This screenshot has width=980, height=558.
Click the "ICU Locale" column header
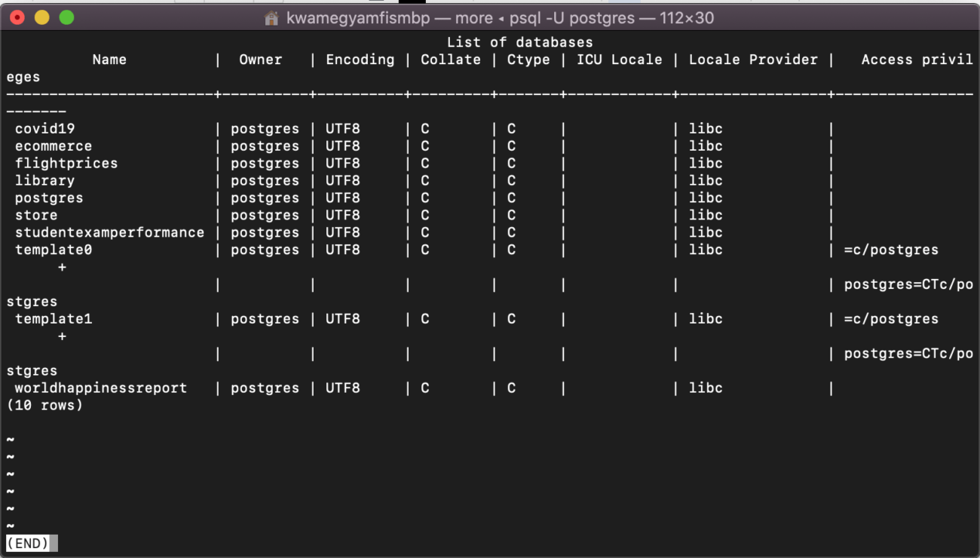(x=619, y=60)
